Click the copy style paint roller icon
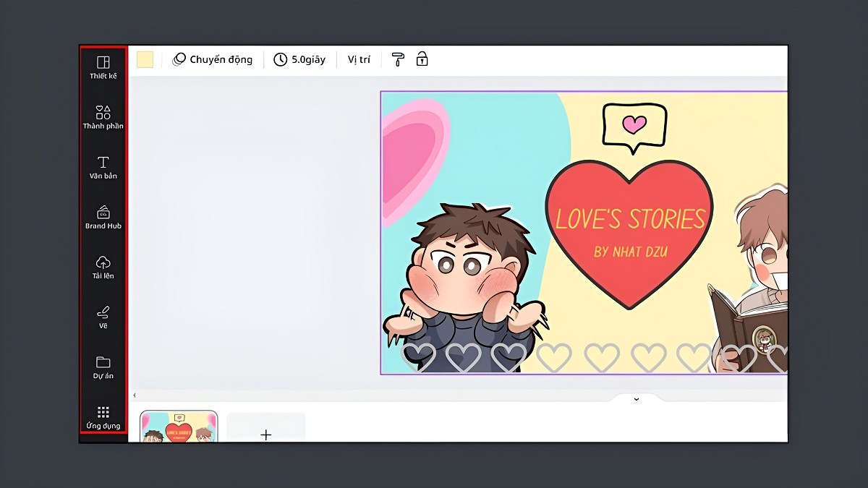This screenshot has height=488, width=868. click(x=398, y=59)
